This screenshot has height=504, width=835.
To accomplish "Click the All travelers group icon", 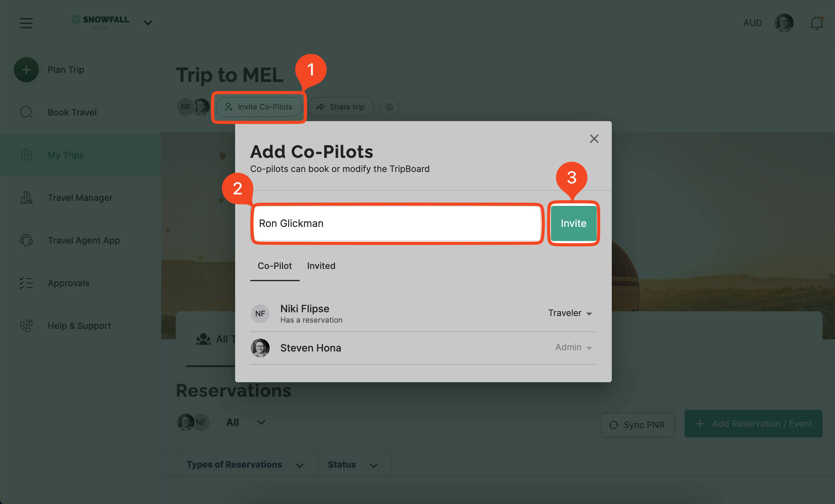I will 203,339.
